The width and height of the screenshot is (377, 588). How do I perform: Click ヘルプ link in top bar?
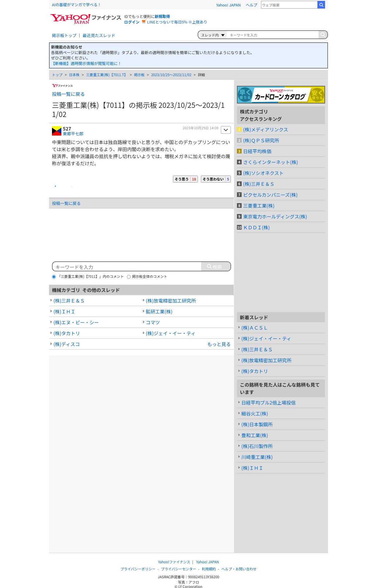pyautogui.click(x=251, y=5)
